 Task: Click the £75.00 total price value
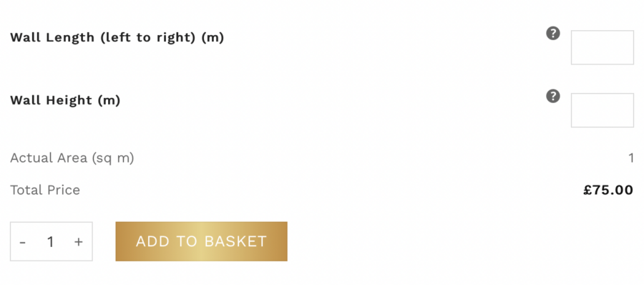[608, 190]
